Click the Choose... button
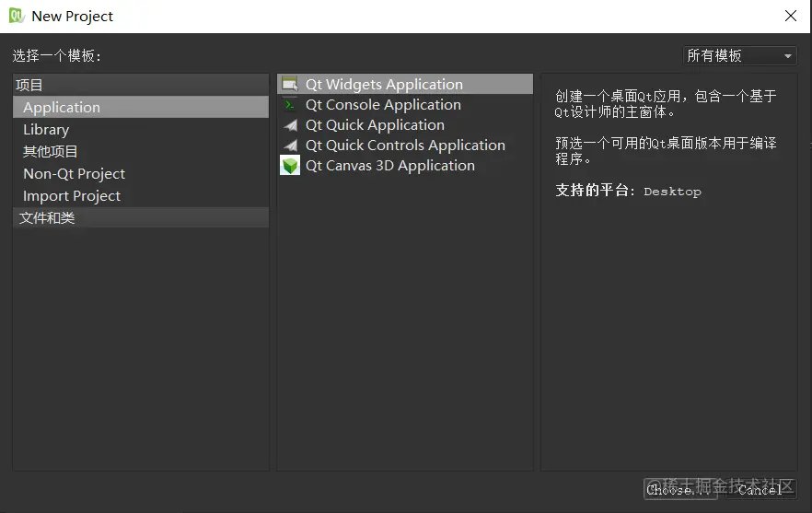The height and width of the screenshot is (513, 812). coord(680,489)
